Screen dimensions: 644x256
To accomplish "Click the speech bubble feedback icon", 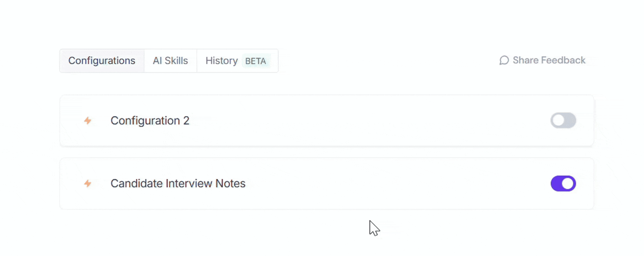I will (x=504, y=60).
